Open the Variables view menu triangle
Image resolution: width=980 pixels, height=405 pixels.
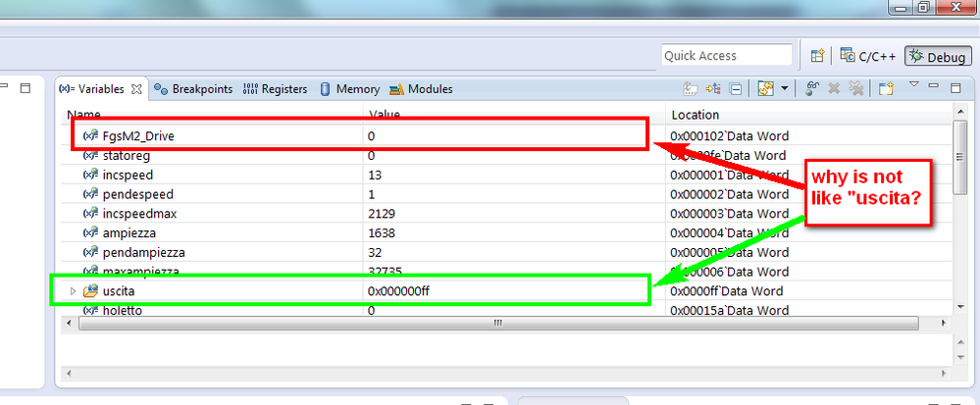914,84
